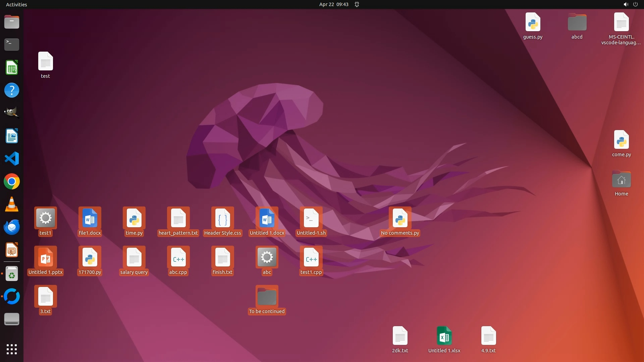Open system menu via volume icon
The image size is (644, 362).
pyautogui.click(x=626, y=4)
